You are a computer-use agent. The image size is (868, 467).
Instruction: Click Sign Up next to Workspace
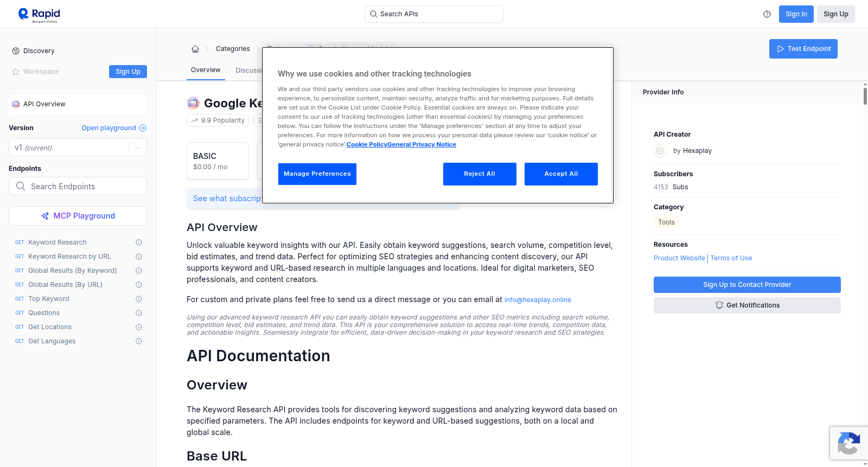128,72
